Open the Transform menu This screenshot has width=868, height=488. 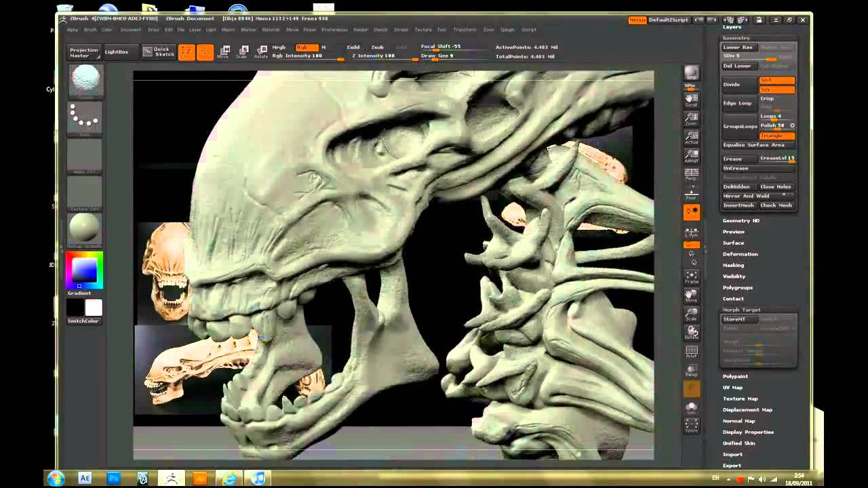click(465, 30)
